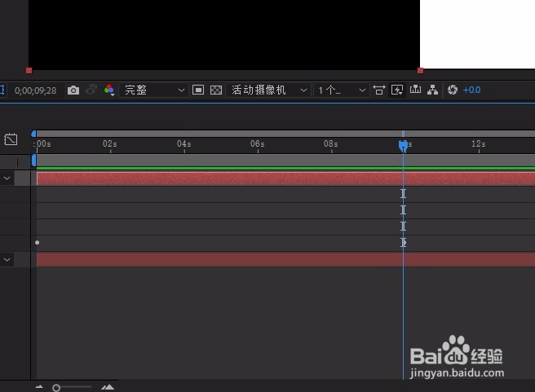Click the time navigator start handle
Image resolution: width=535 pixels, height=392 pixels.
pos(33,134)
